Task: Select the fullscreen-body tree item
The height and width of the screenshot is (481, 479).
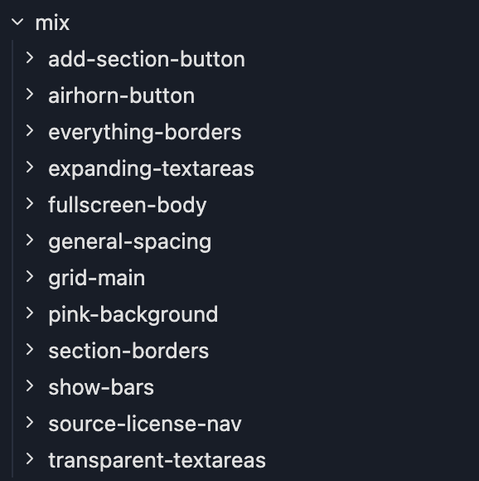Action: 127,205
